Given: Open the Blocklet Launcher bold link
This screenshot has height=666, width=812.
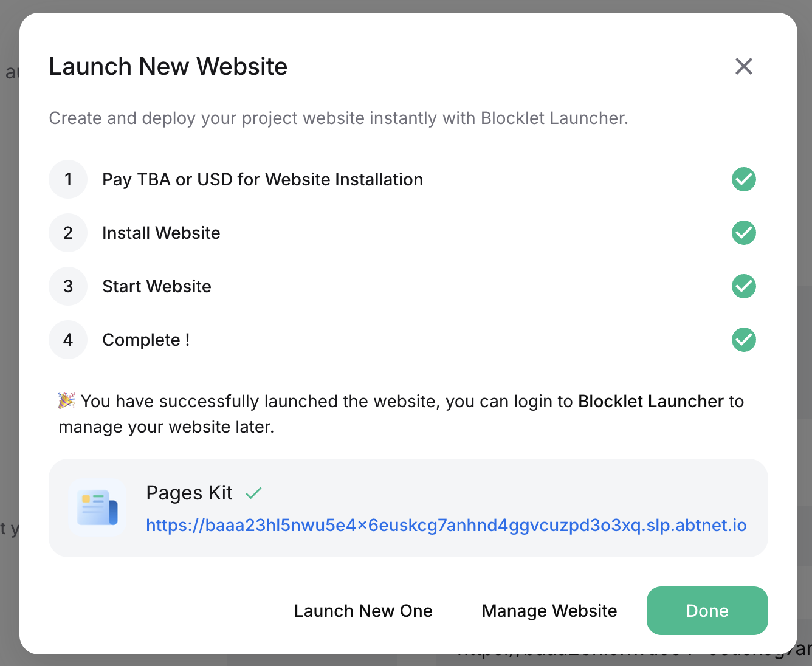Looking at the screenshot, I should [x=650, y=401].
